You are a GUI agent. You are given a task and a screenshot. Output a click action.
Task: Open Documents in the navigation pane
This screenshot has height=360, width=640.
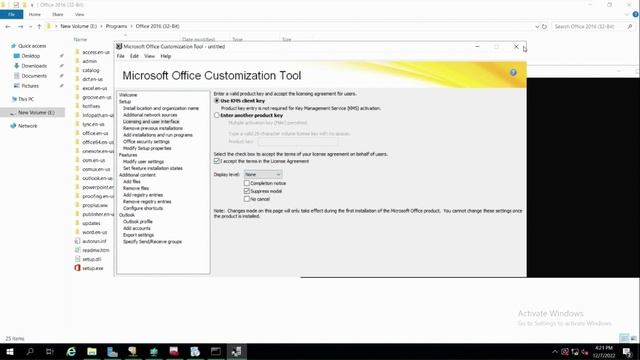(x=34, y=76)
